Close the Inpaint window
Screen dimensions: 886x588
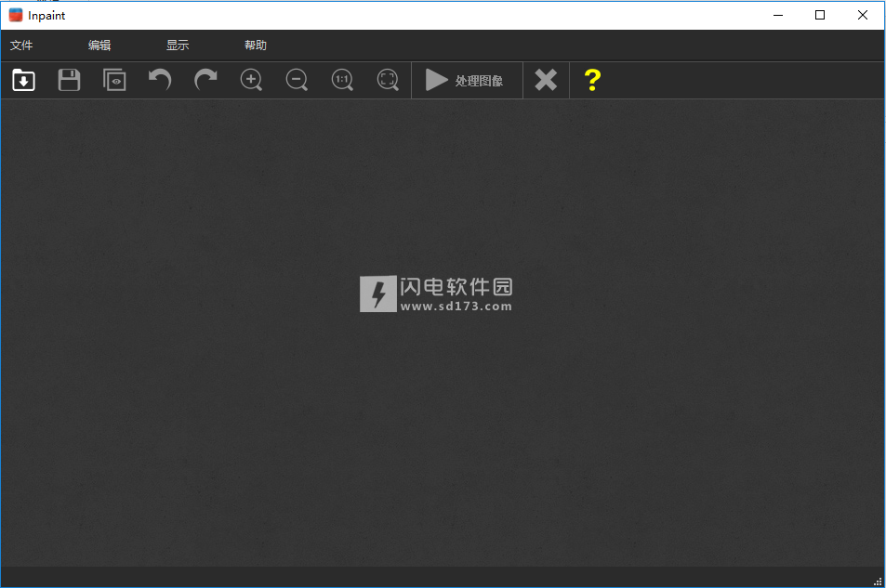862,15
